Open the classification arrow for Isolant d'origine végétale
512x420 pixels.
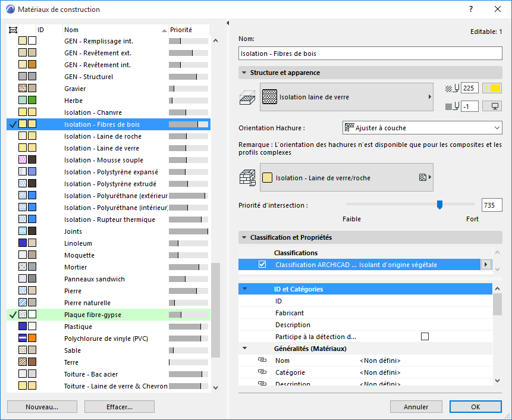486,264
